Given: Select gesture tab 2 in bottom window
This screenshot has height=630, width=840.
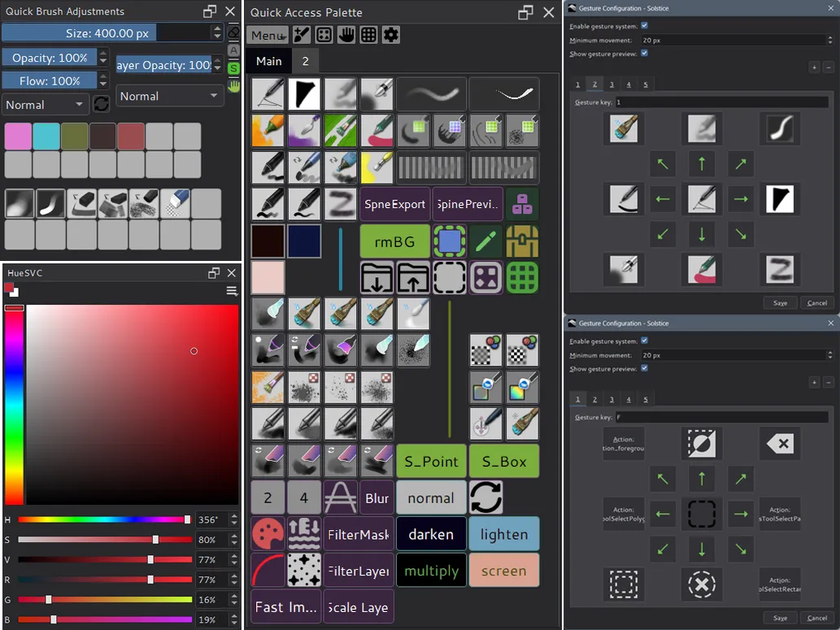Looking at the screenshot, I should pos(594,400).
